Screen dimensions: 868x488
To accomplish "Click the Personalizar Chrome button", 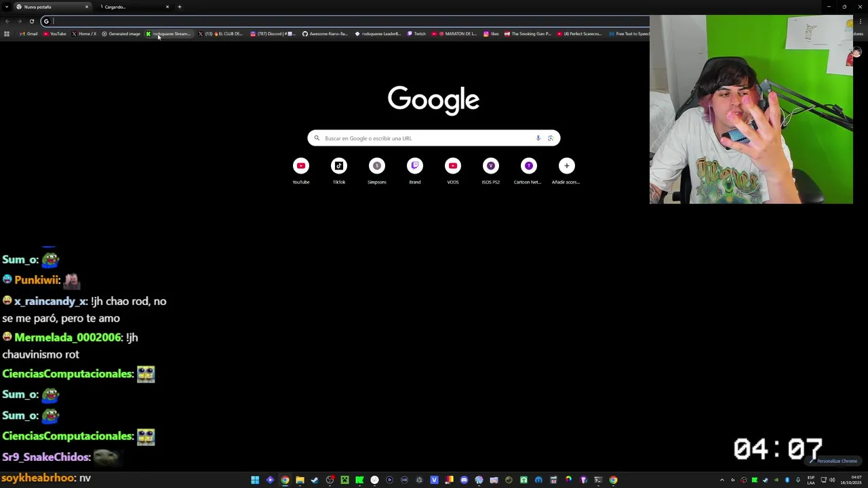I will pos(834,461).
